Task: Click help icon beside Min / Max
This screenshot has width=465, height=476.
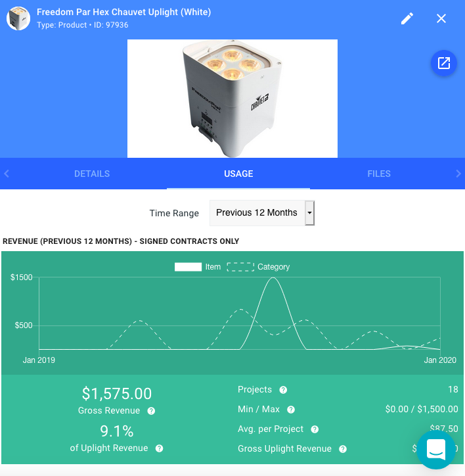Action: click(x=291, y=410)
